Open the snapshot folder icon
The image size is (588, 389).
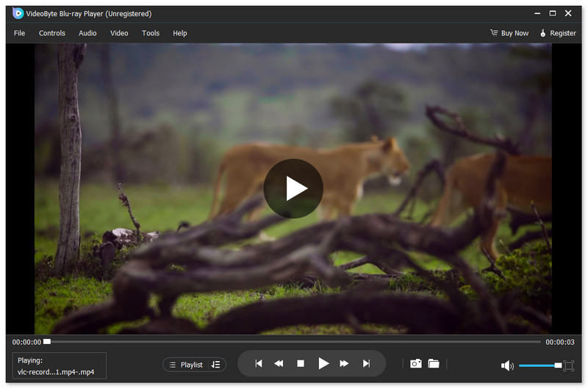point(434,363)
